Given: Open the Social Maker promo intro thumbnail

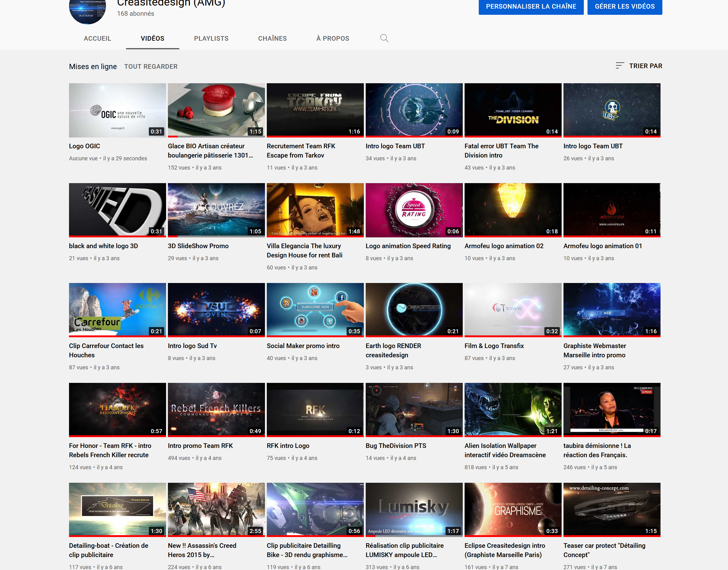Looking at the screenshot, I should [315, 310].
